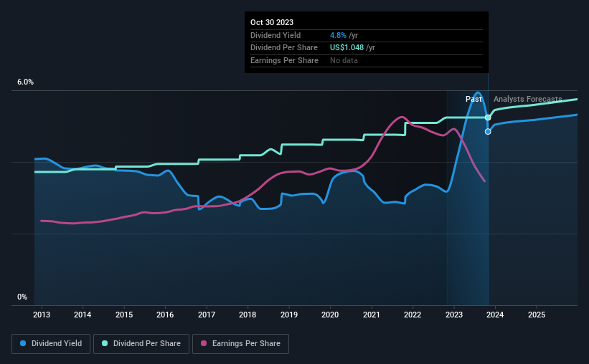589x364 pixels.
Task: Toggle the Earnings Per Share legend series
Action: pos(240,344)
